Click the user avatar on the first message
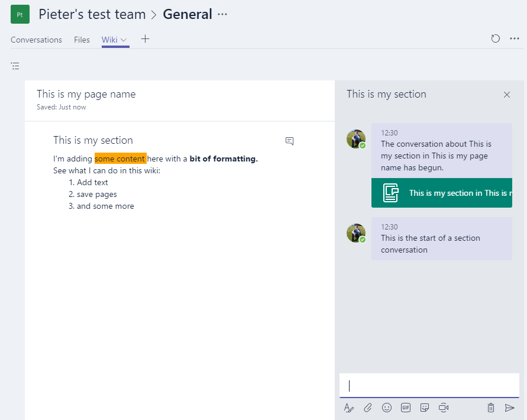 [x=356, y=139]
